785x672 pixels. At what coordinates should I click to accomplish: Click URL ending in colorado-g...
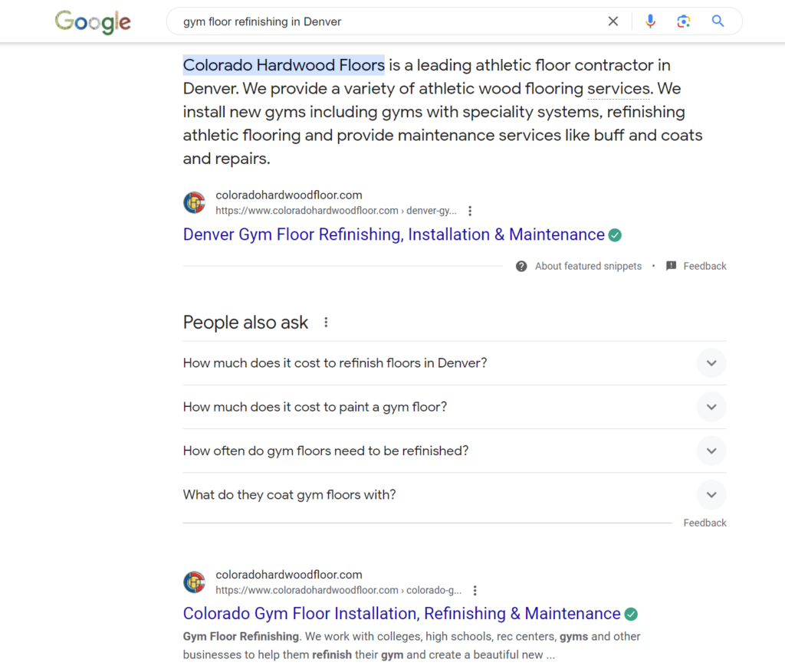338,591
